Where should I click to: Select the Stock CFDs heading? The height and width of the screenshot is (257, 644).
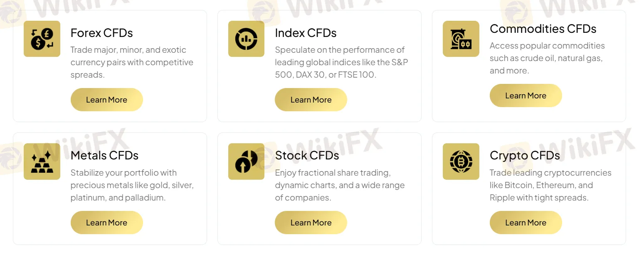(x=307, y=155)
